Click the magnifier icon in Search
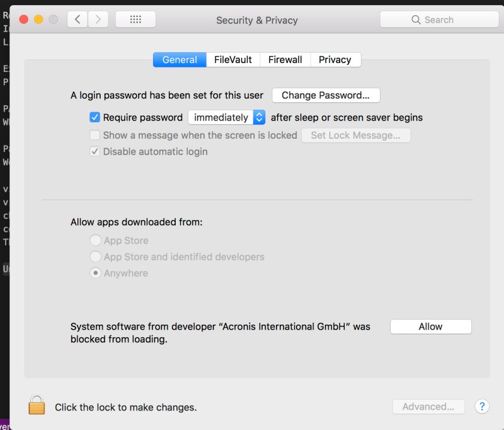Viewport: 504px width, 430px height. (x=416, y=20)
